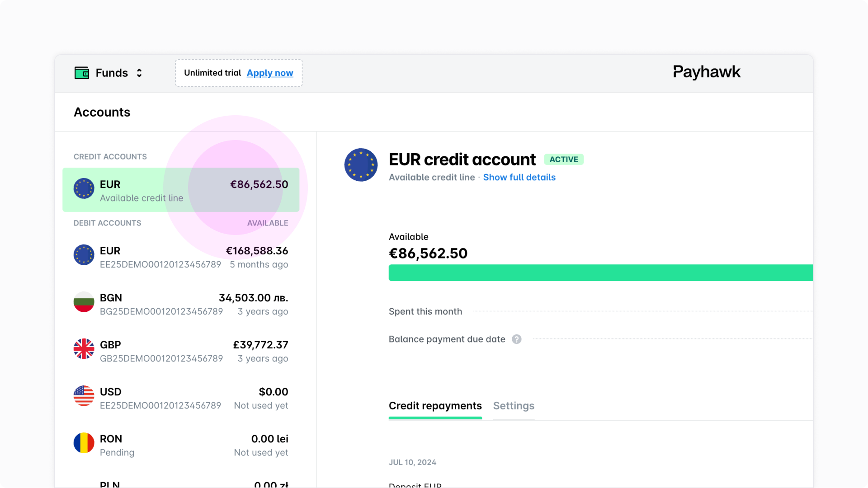Click the Bulgarian flag icon for BGN
This screenshot has height=488, width=868.
click(84, 302)
